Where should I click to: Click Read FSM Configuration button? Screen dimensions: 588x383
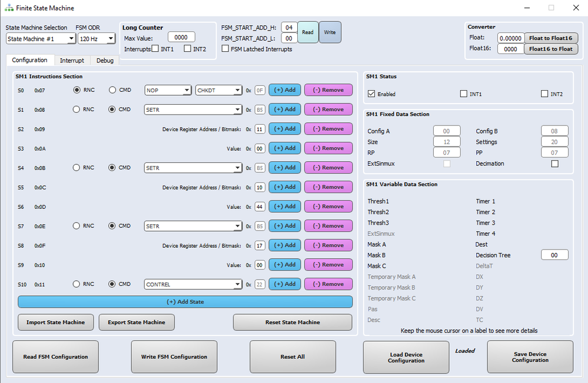coord(55,357)
